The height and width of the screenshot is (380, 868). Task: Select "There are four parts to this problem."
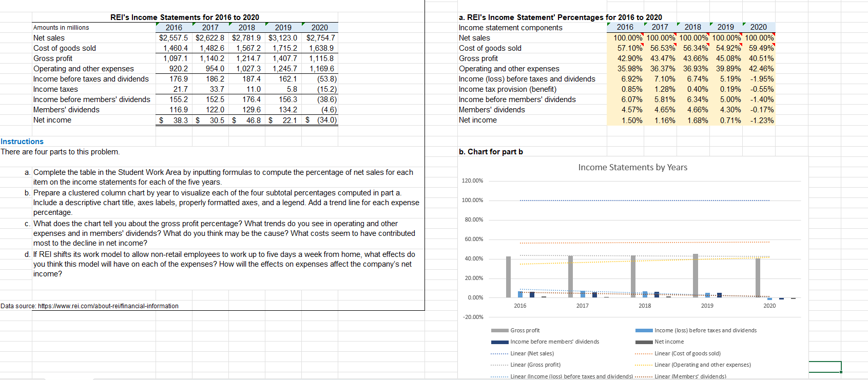60,152
